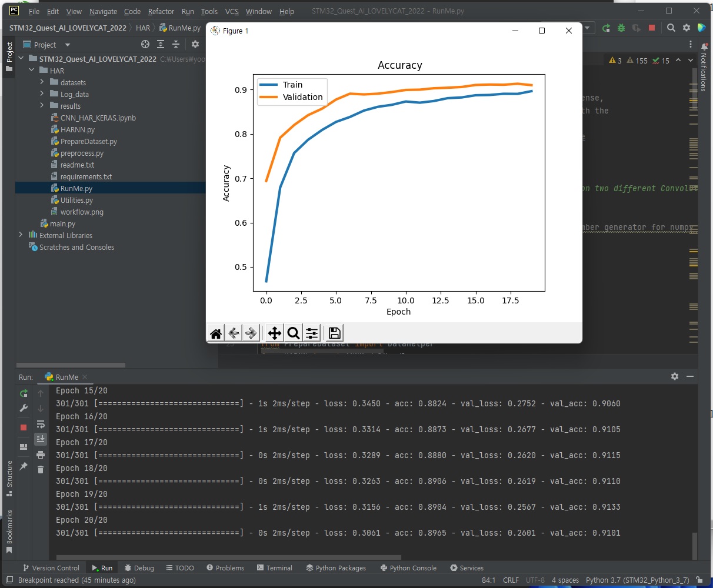
Task: Open Search Everywhere magnifier
Action: (x=671, y=28)
